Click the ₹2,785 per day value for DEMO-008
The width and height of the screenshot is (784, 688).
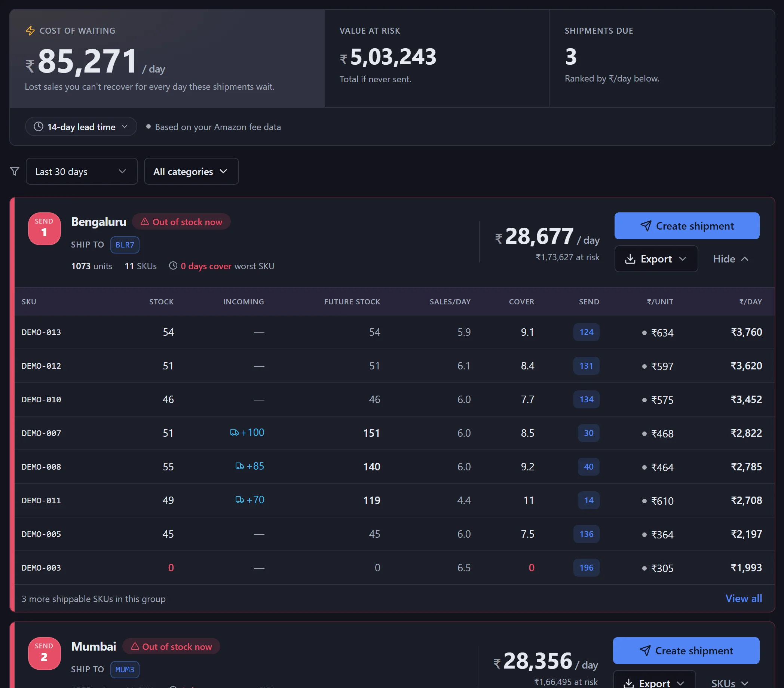(746, 466)
